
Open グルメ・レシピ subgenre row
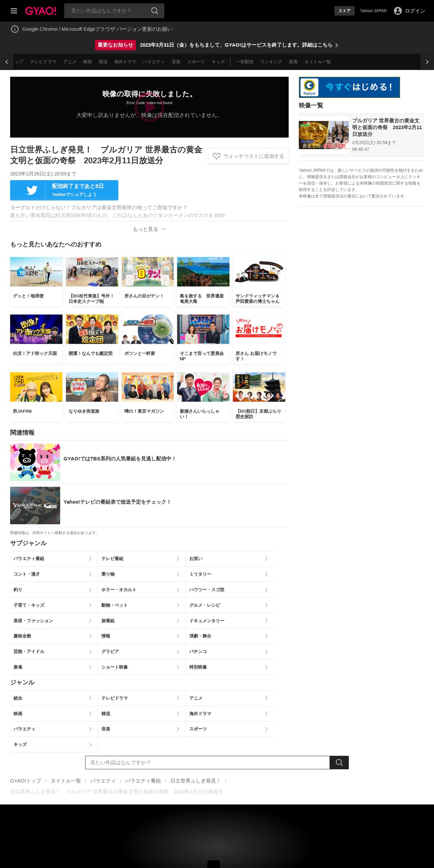coord(230,605)
